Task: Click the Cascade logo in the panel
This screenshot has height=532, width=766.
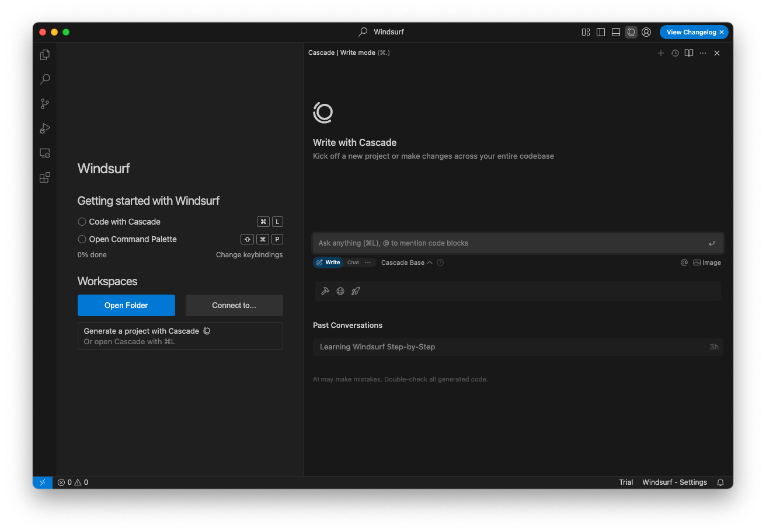Action: pos(323,113)
